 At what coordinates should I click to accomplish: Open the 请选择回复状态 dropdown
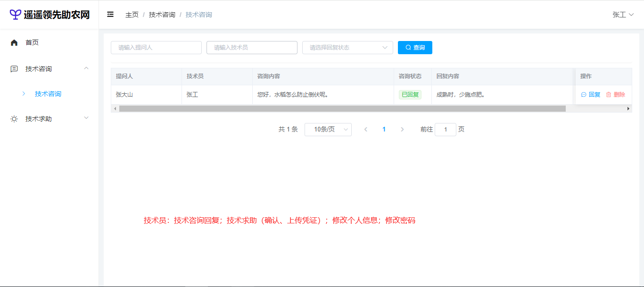(x=347, y=48)
